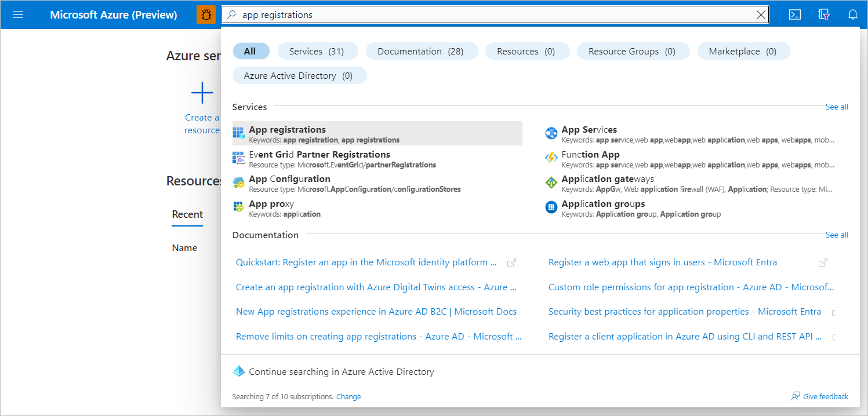Click the Name column header
This screenshot has height=416, width=868.
184,247
